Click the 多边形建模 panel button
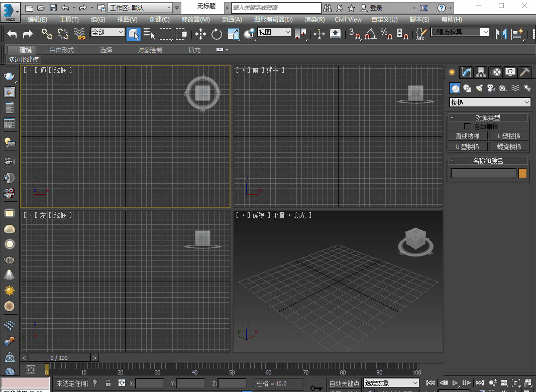The height and width of the screenshot is (392, 536). click(x=24, y=59)
